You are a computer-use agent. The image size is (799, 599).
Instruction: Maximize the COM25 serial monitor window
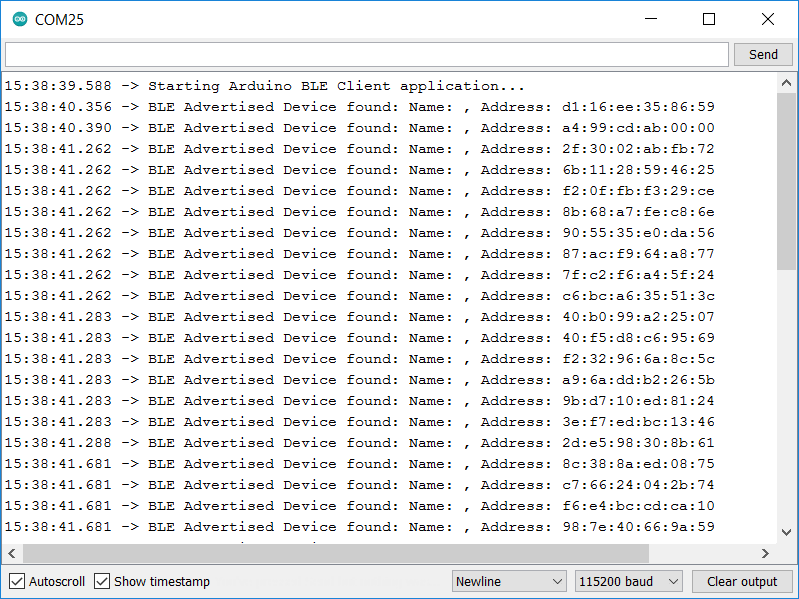tap(709, 19)
